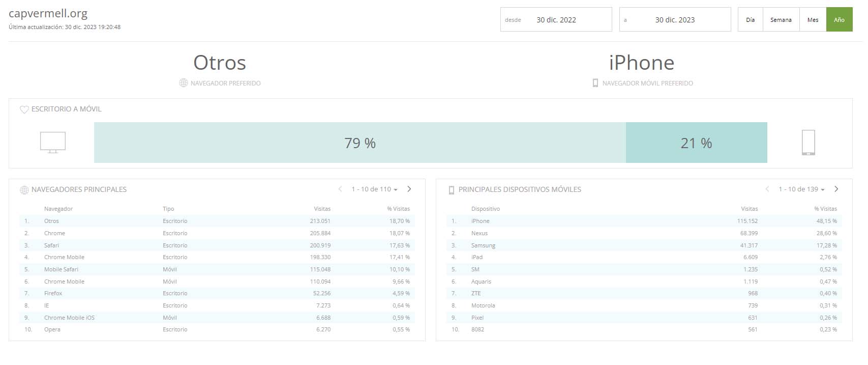The height and width of the screenshot is (365, 868).
Task: Go to previous page of mobile devices table
Action: point(767,189)
